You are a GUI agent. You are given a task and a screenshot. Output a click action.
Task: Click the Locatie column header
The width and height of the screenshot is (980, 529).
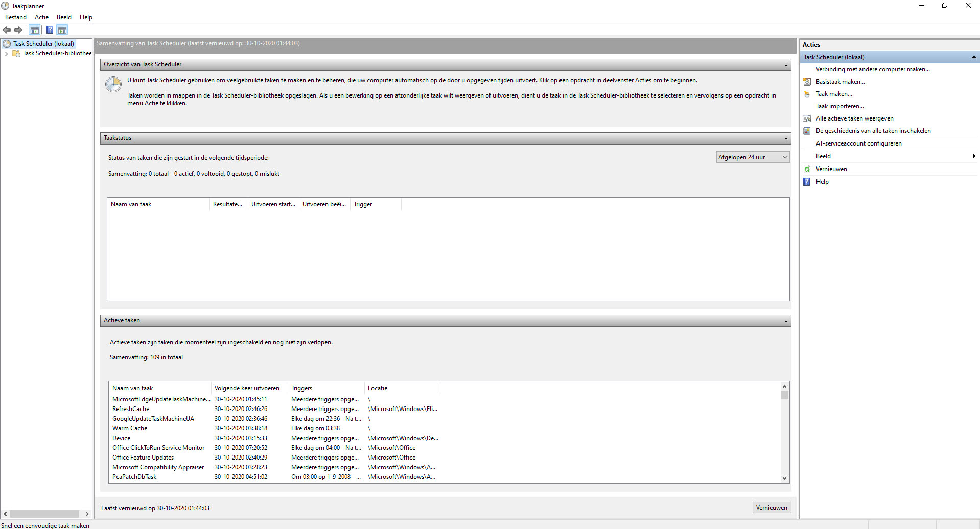(x=403, y=388)
